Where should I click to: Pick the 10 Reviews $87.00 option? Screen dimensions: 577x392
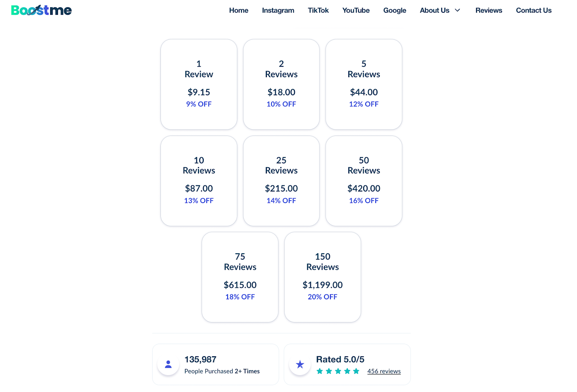click(199, 181)
